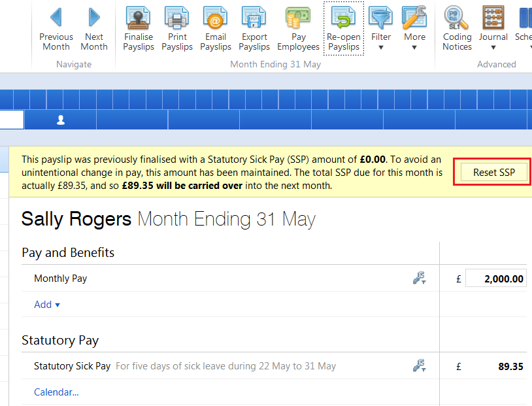This screenshot has height=406, width=532.
Task: Go to Previous Month
Action: (x=56, y=29)
